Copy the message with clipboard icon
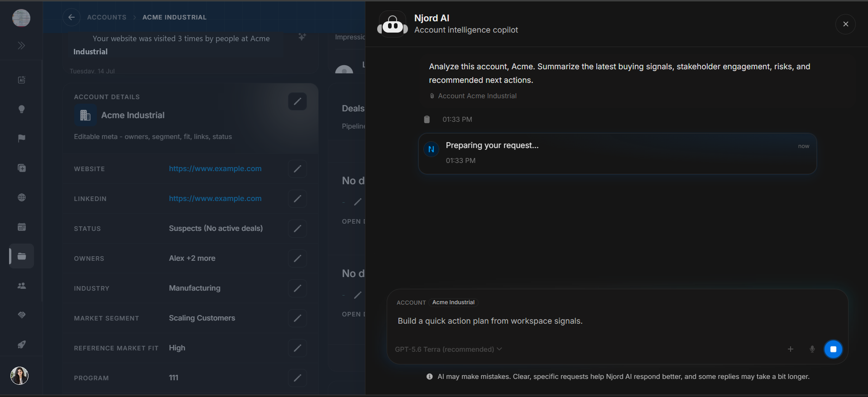This screenshot has height=397, width=868. (427, 120)
